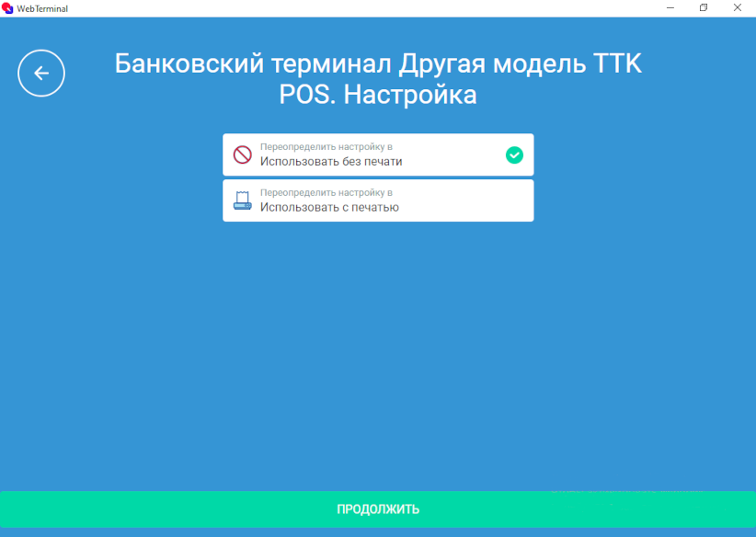Click 'Переопределить настройку в' label above 'с печатью'
756x537 pixels.
point(326,193)
